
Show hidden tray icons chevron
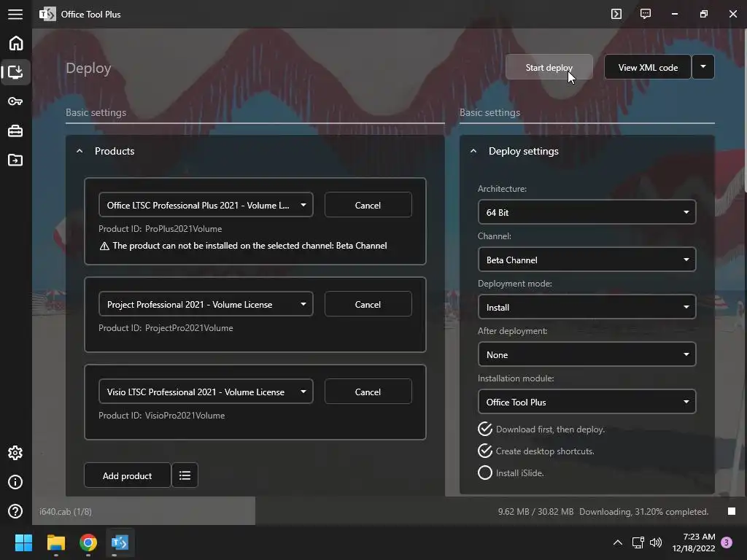[x=617, y=542]
